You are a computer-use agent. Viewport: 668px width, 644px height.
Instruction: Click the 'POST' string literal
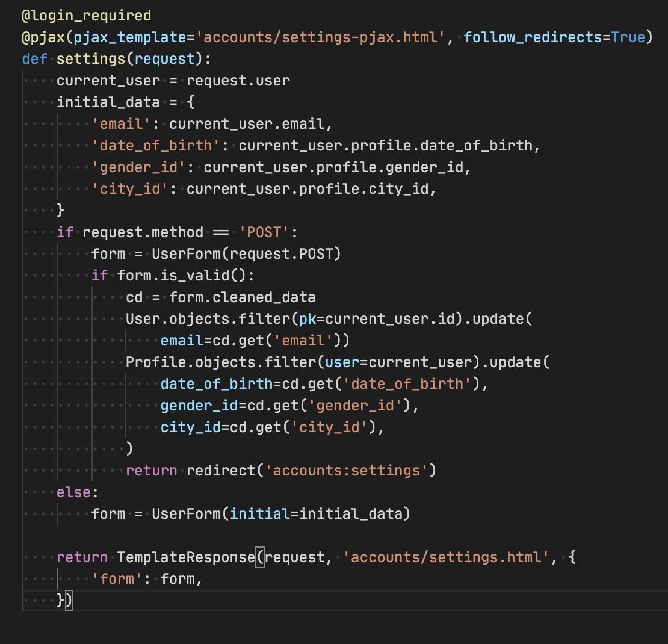click(x=264, y=232)
